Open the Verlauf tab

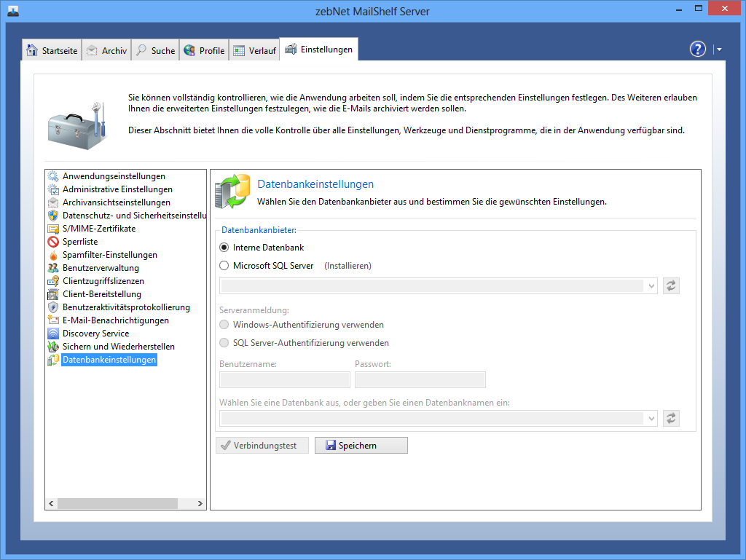[254, 50]
